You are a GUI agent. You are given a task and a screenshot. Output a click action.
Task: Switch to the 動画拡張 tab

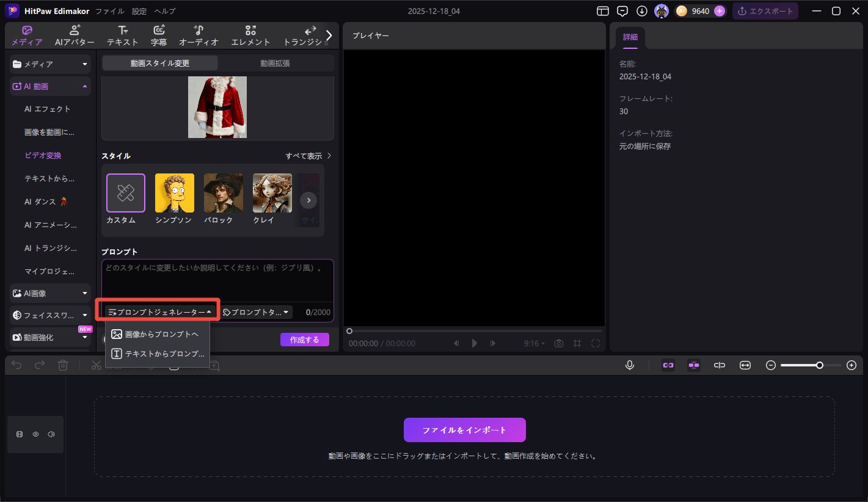click(275, 63)
